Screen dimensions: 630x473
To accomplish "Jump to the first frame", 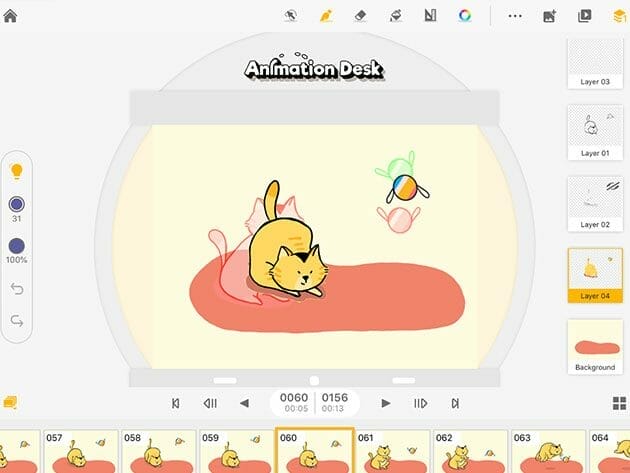I will 176,403.
